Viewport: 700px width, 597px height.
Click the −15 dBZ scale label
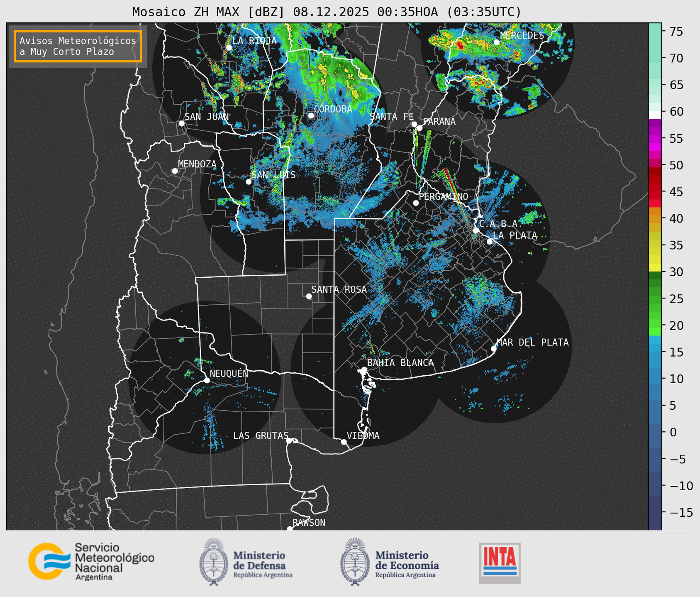680,512
